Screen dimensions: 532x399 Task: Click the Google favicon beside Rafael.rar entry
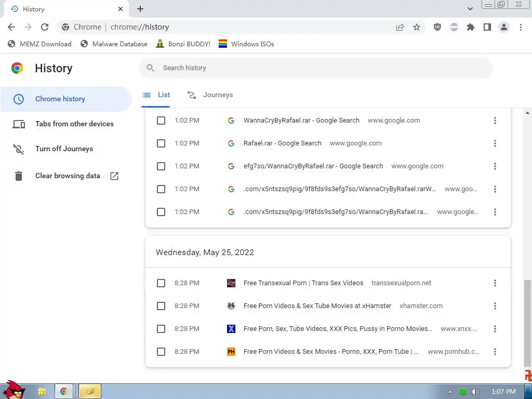[231, 143]
